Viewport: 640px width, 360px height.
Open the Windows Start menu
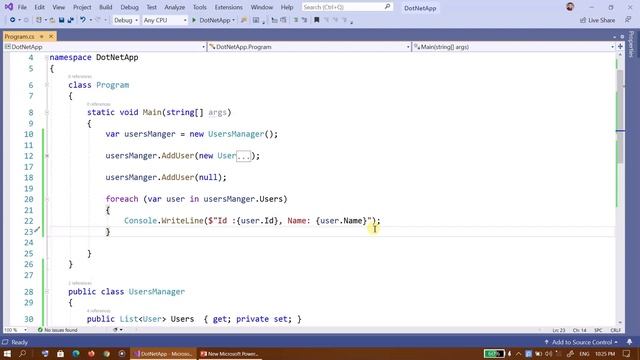pyautogui.click(x=7, y=353)
